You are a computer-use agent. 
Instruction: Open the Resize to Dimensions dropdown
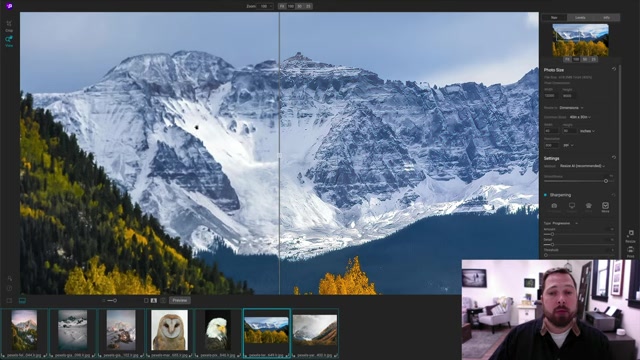coord(571,108)
